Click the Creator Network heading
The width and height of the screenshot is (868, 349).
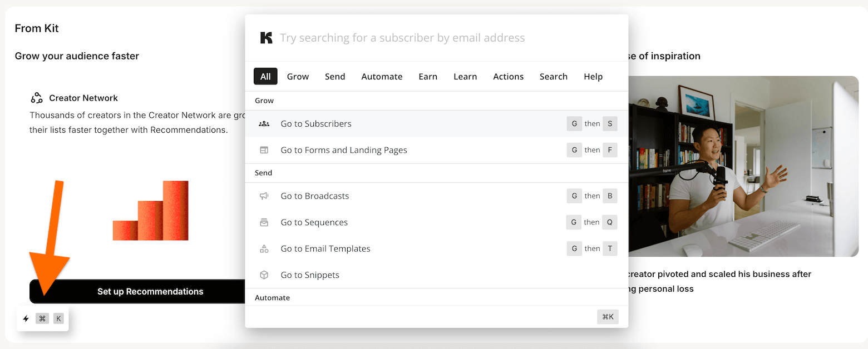83,98
